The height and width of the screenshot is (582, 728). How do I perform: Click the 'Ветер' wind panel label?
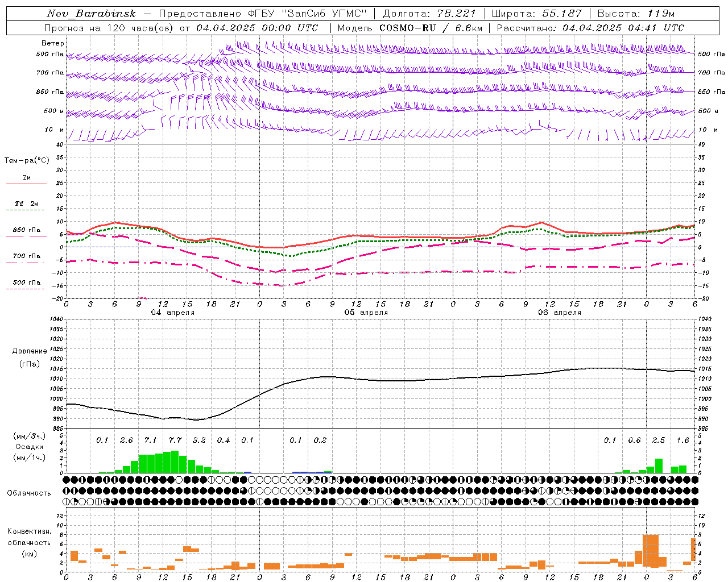click(53, 43)
